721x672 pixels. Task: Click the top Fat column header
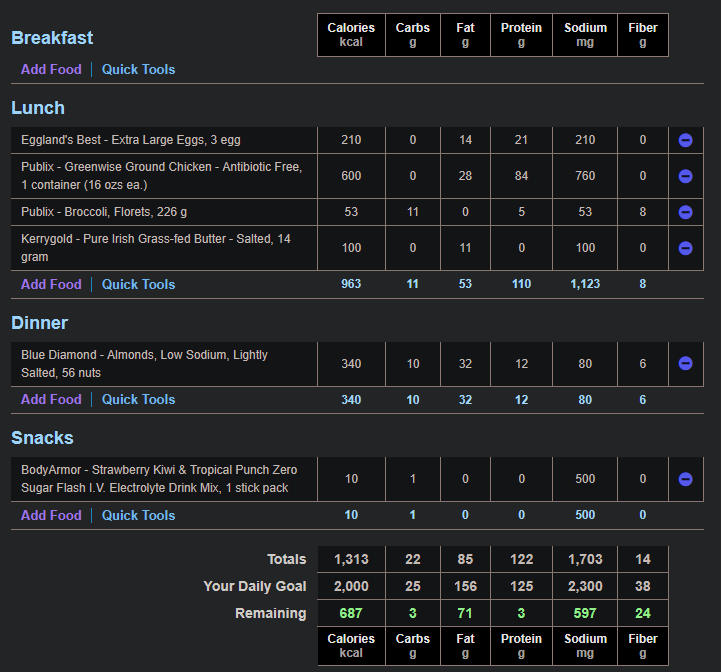point(465,35)
